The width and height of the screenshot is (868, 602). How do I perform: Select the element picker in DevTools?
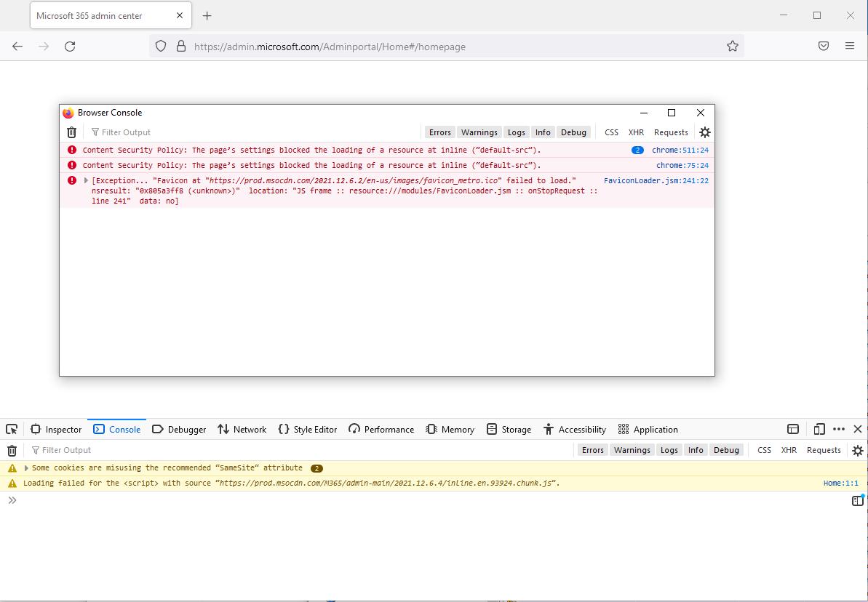pos(11,429)
